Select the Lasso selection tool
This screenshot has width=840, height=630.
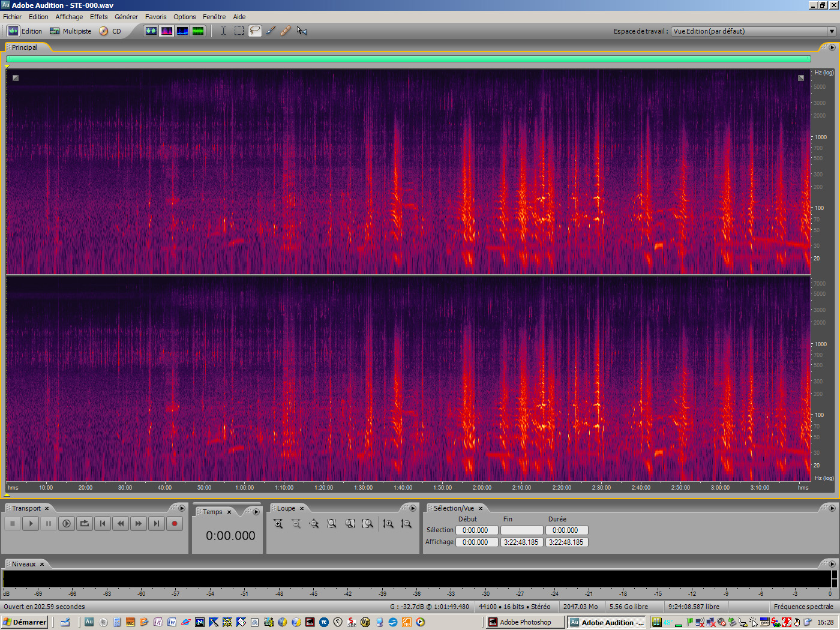(x=254, y=30)
